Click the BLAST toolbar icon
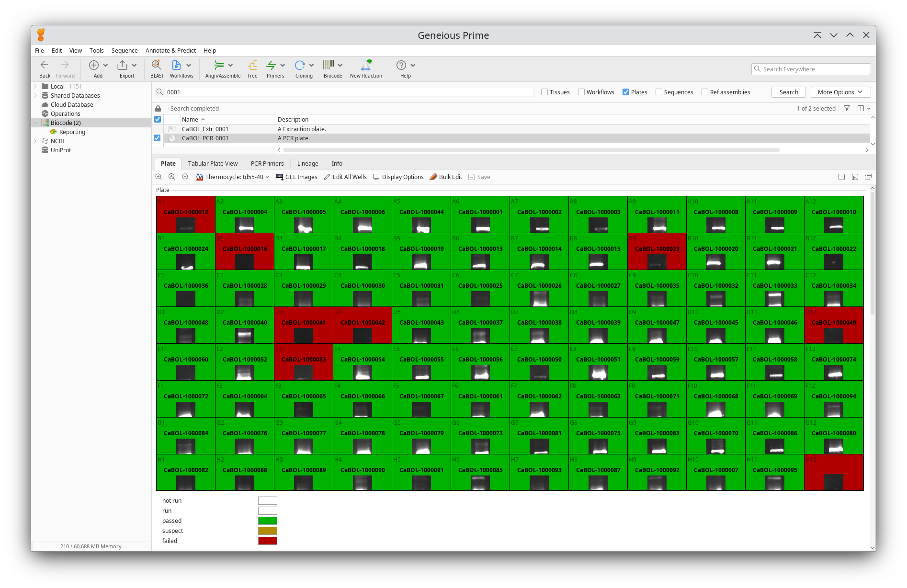This screenshot has width=907, height=588. click(157, 66)
